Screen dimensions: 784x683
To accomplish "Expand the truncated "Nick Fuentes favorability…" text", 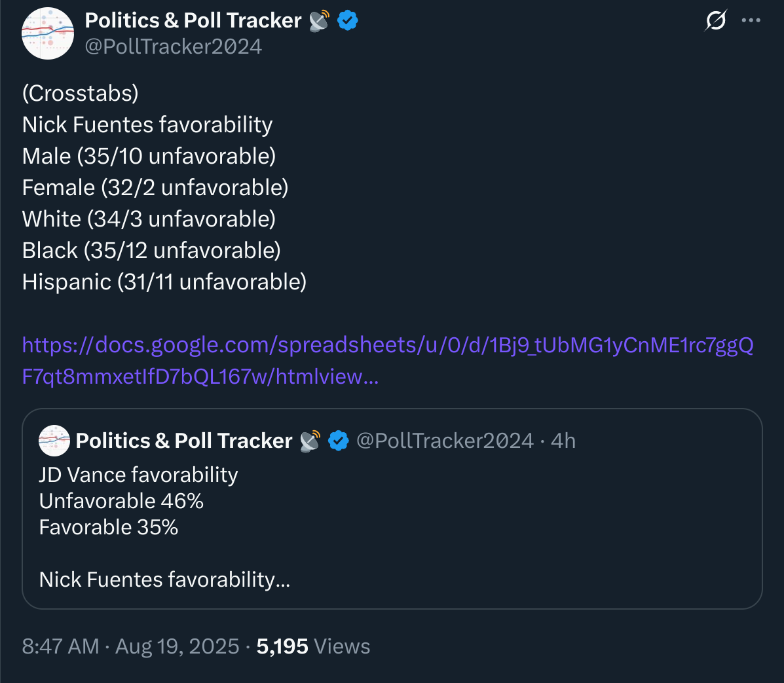I will pyautogui.click(x=164, y=580).
